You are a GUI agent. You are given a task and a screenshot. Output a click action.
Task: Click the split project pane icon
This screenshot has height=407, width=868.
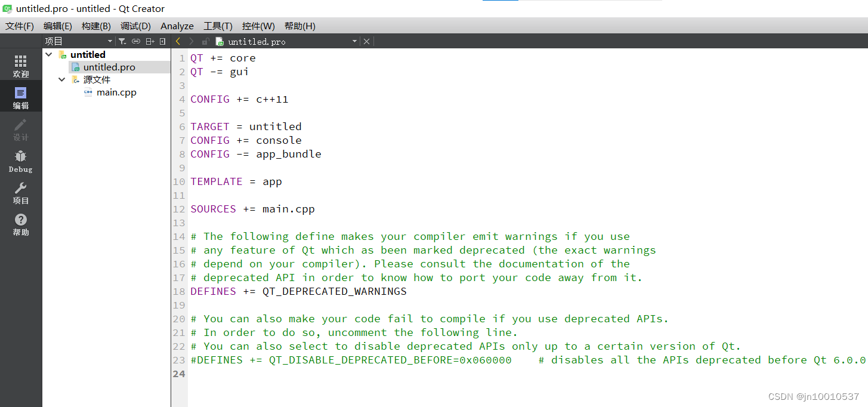(x=150, y=41)
